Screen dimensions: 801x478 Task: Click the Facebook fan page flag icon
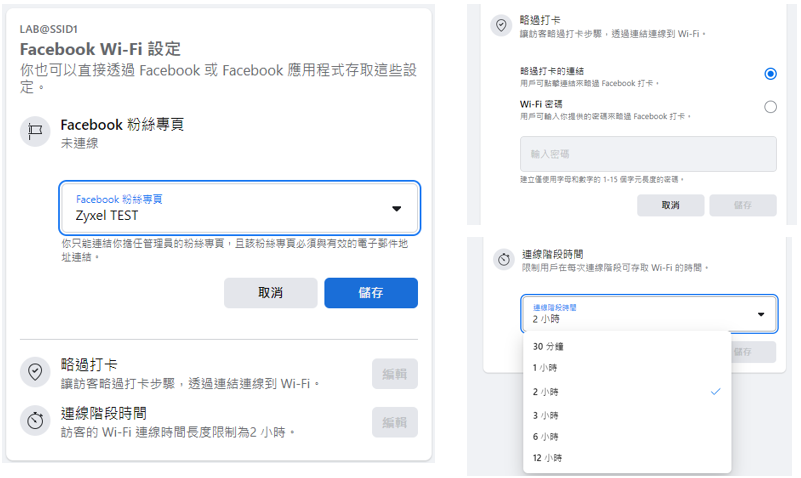click(x=35, y=132)
